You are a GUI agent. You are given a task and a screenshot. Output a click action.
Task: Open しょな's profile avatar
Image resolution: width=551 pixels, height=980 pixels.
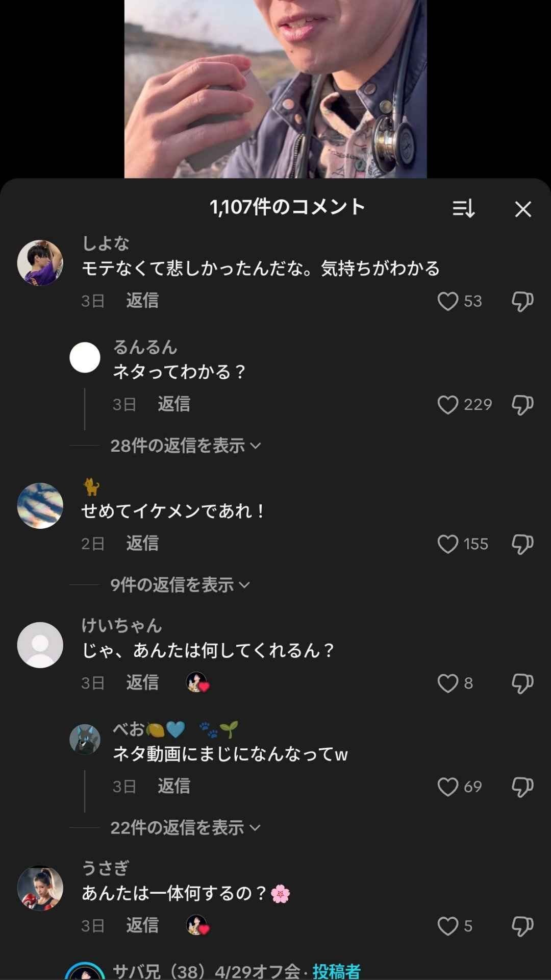tap(40, 263)
